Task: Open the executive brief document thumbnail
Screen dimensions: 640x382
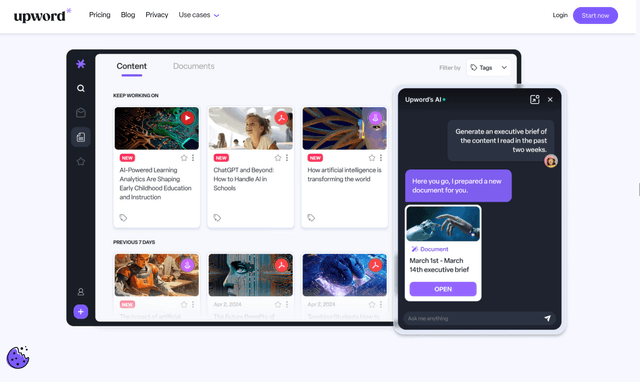Action: (443, 224)
